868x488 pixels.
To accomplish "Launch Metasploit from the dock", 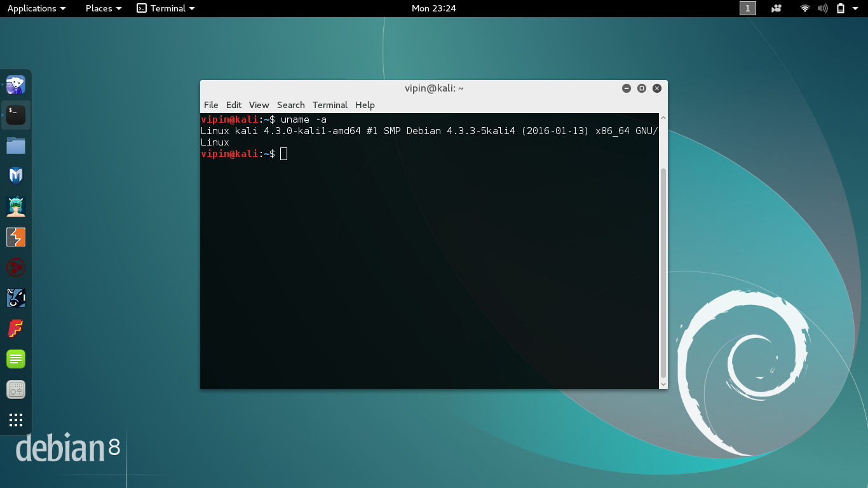I will coord(16,176).
